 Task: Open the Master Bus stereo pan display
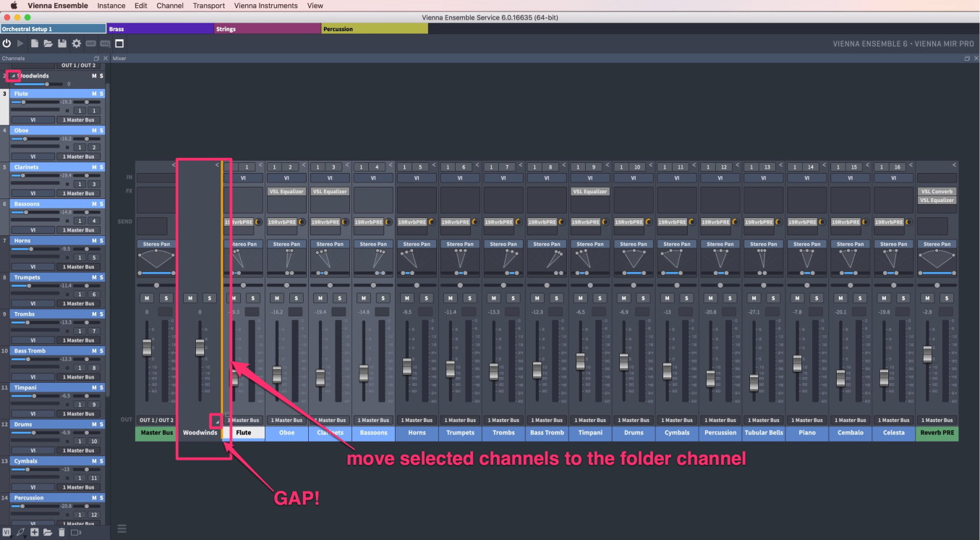(x=156, y=261)
